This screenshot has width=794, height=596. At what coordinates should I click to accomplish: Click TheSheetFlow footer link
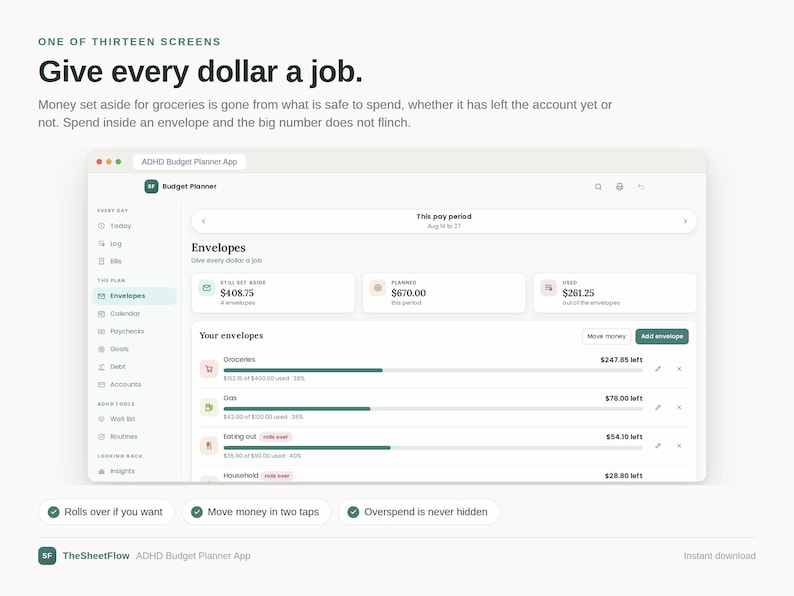[x=96, y=555]
